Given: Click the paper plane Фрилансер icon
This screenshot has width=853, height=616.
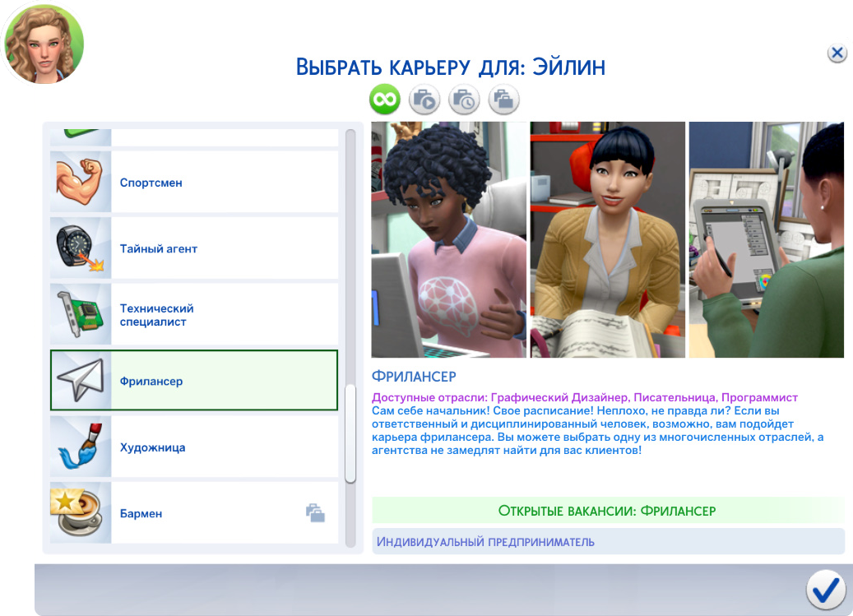Looking at the screenshot, I should [x=81, y=381].
